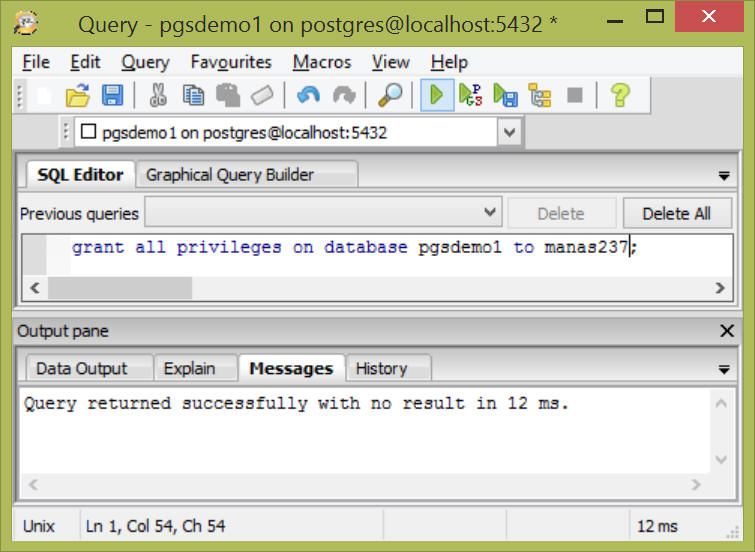This screenshot has height=552, width=755.
Task: Expand the connection selector dropdown arrow
Action: coord(510,131)
